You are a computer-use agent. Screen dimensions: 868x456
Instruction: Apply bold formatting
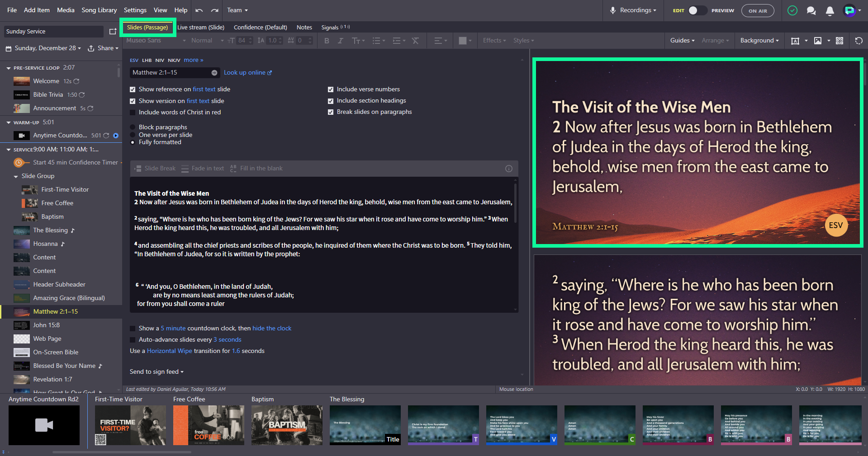327,41
